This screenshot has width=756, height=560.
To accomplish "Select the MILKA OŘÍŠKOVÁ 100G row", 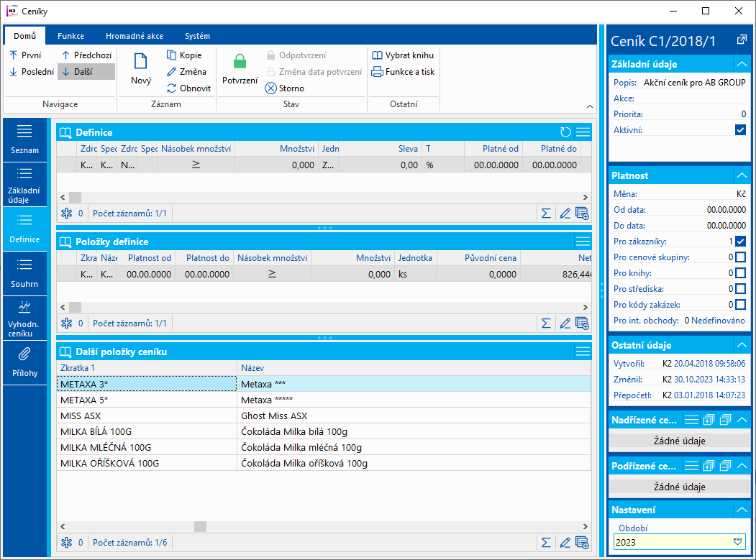I will [x=324, y=464].
